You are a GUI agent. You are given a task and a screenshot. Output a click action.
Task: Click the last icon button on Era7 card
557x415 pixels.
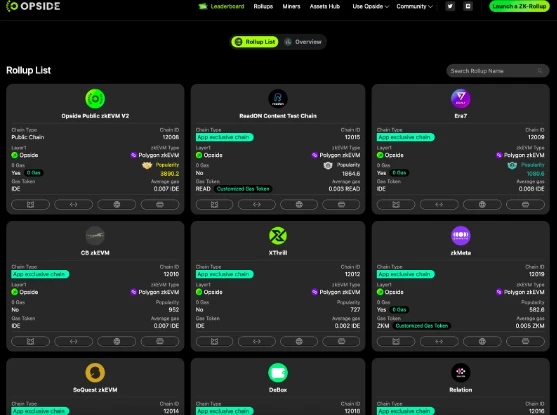click(525, 204)
